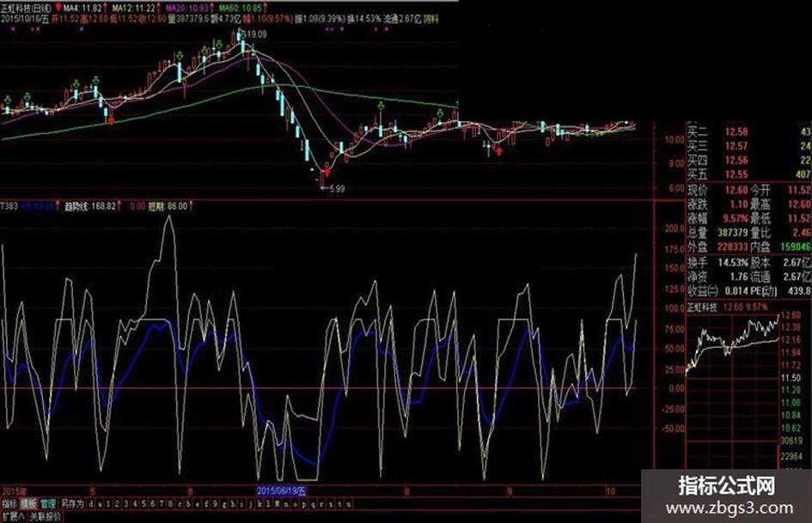Image resolution: width=812 pixels, height=523 pixels.
Task: Open the 关联报价 related quotes tab
Action: click(x=45, y=516)
